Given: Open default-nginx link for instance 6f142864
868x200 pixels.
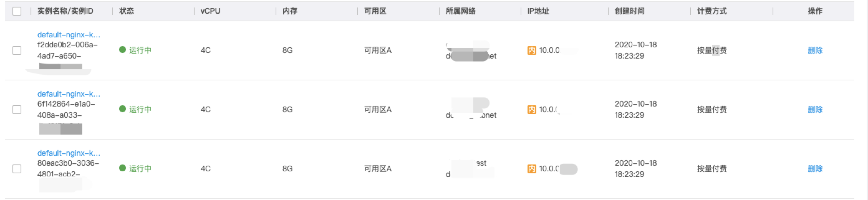Looking at the screenshot, I should tap(69, 94).
